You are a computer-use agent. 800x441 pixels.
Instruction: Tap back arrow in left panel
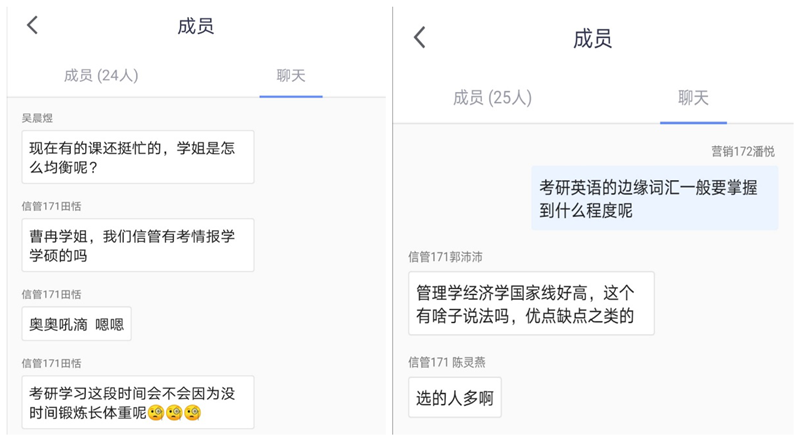[x=33, y=25]
